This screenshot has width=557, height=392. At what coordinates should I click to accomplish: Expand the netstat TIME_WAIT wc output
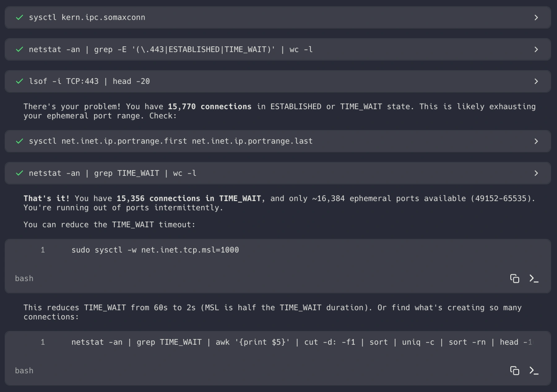pos(536,173)
